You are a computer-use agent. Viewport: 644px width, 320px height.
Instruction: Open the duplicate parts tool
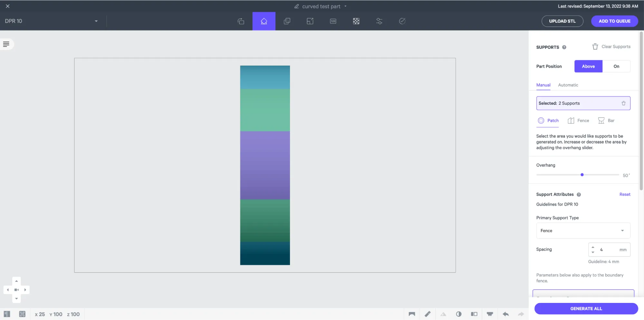point(287,21)
